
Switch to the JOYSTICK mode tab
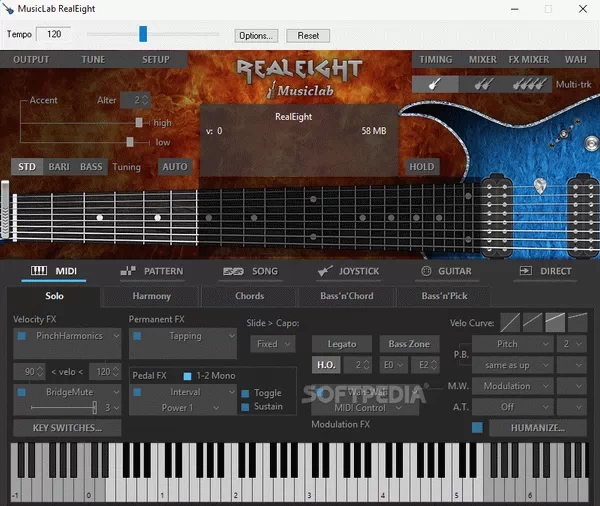[349, 271]
